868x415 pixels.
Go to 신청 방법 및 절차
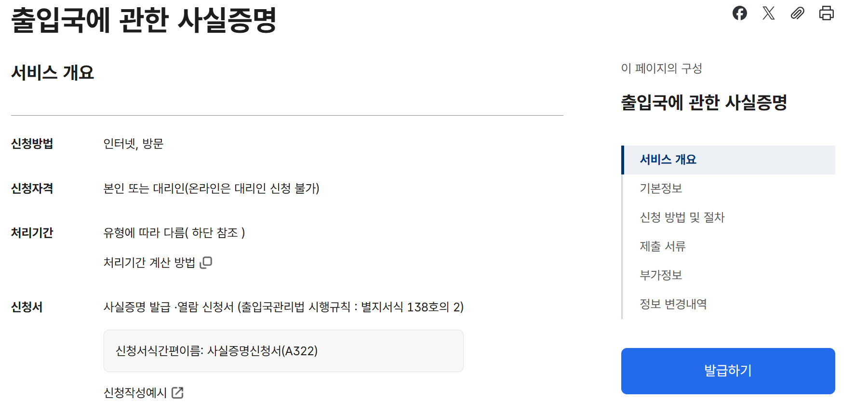pyautogui.click(x=682, y=217)
